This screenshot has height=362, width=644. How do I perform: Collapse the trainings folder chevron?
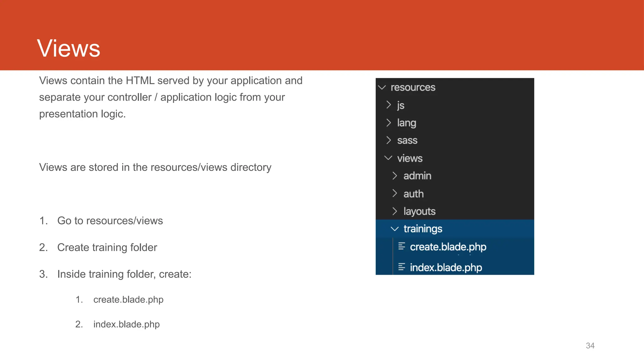pos(395,229)
